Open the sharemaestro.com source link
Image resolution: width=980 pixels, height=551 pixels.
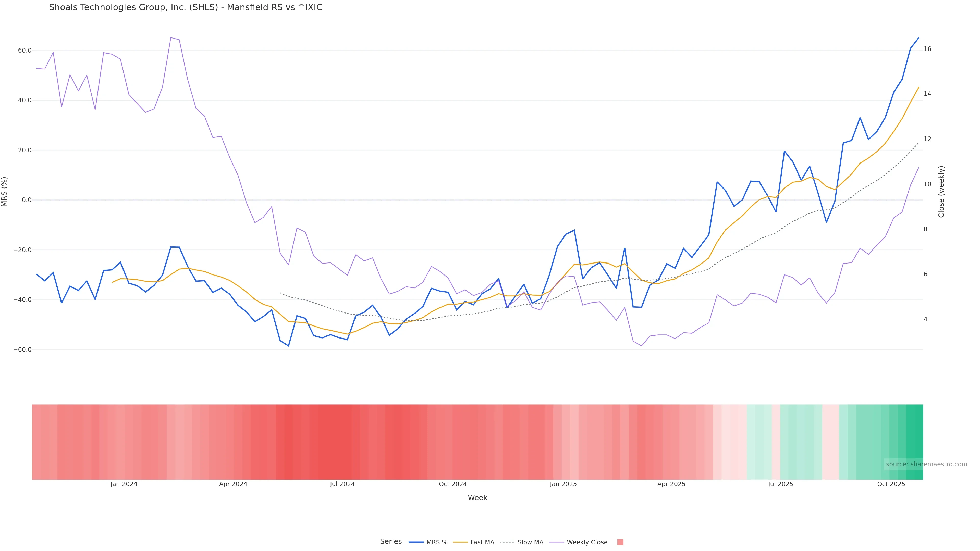[926, 464]
